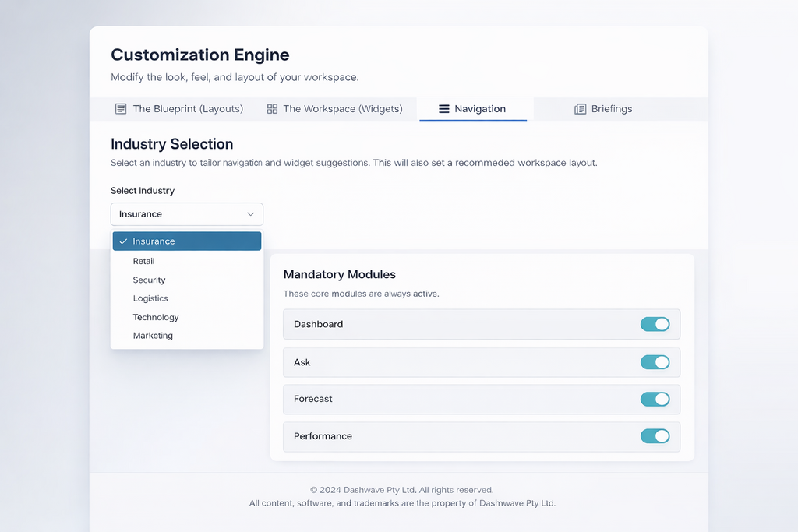Image resolution: width=798 pixels, height=532 pixels.
Task: Choose Retail from industry list
Action: point(143,261)
